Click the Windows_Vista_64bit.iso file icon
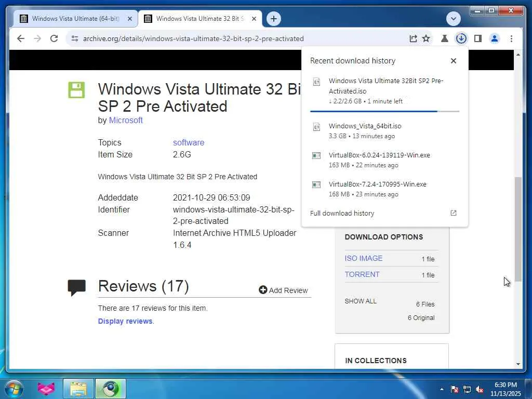The image size is (532, 399). [316, 127]
